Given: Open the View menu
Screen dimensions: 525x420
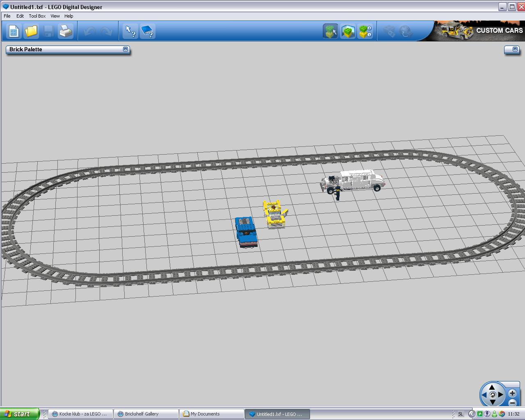Looking at the screenshot, I should click(x=55, y=16).
